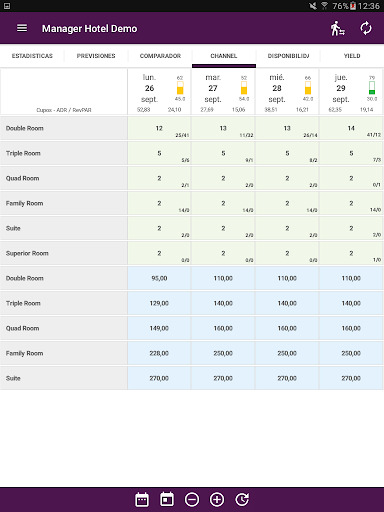Open the YIELD tab
Viewport: 384px width, 512px height.
[x=352, y=56]
